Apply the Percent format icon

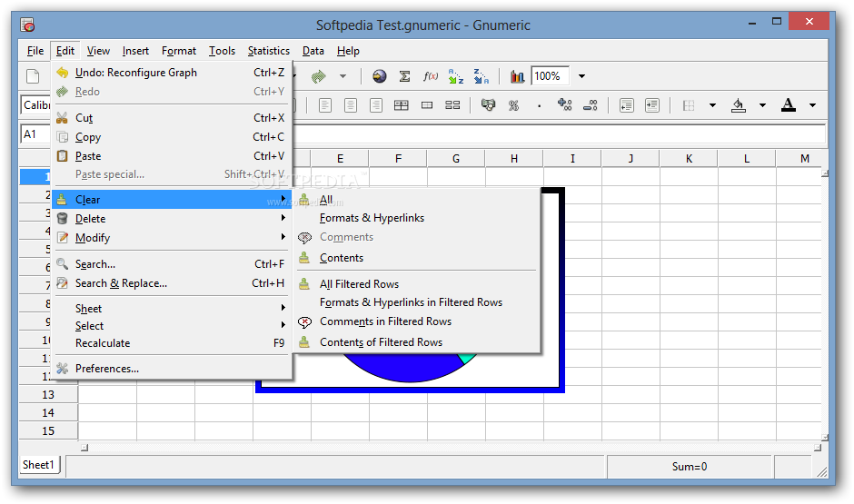(513, 105)
